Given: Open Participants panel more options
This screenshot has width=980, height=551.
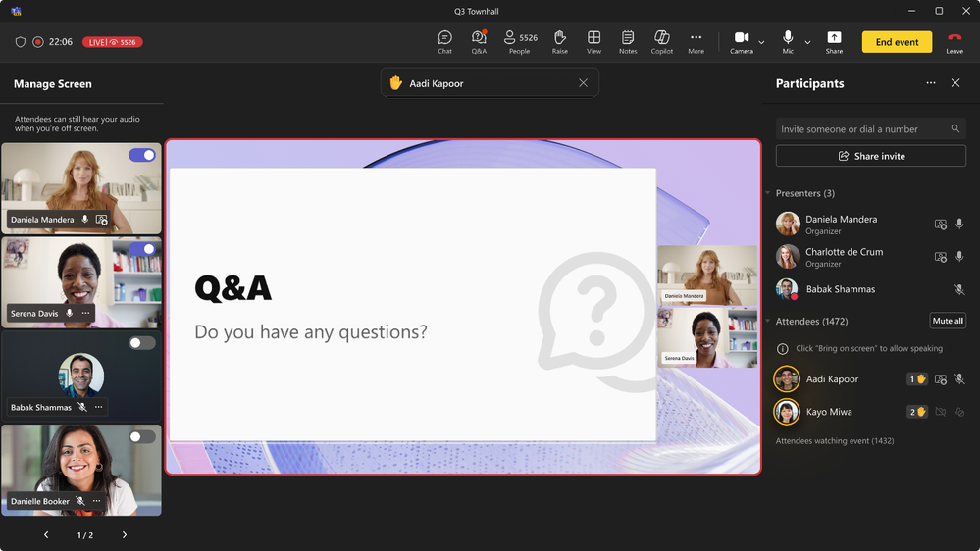Looking at the screenshot, I should [931, 83].
